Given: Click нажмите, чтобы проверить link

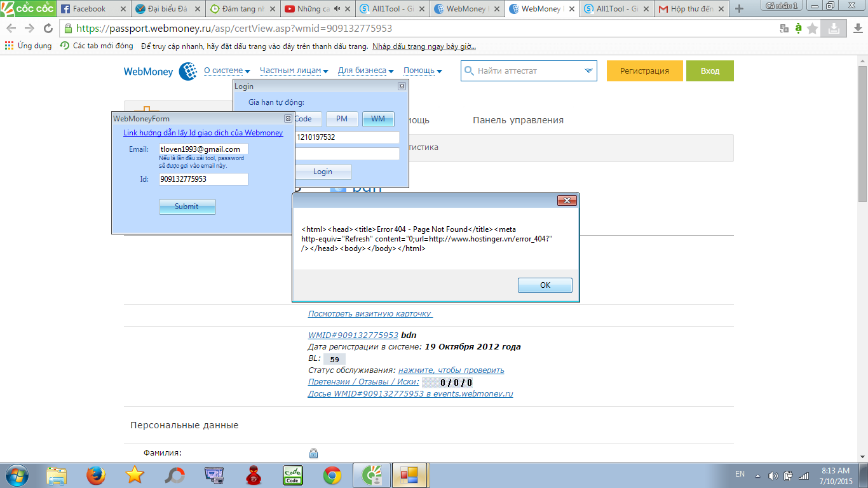Looking at the screenshot, I should coord(451,370).
